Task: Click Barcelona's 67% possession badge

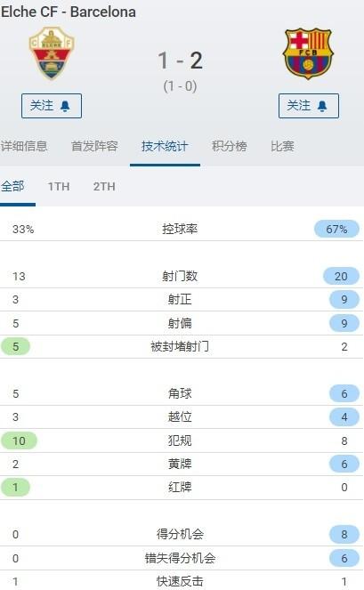Action: pyautogui.click(x=336, y=229)
